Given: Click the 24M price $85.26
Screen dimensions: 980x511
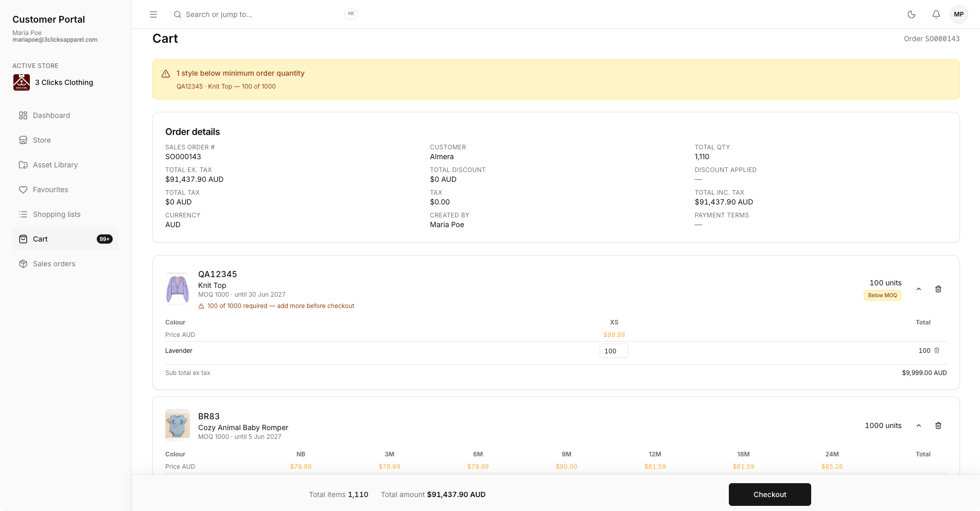Looking at the screenshot, I should [x=832, y=467].
